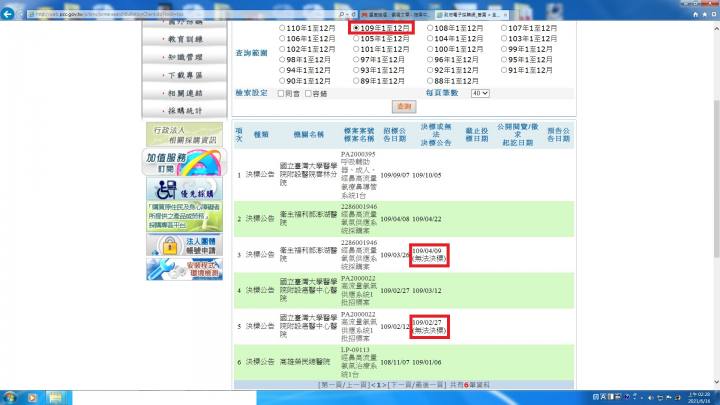720x405 pixels.
Task: Click the 法人團體帳號申請 banner
Action: point(168,243)
